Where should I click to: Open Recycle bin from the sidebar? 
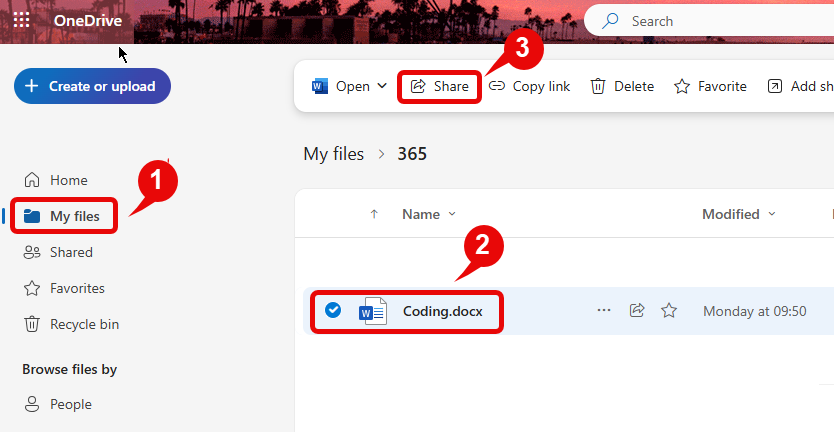[x=84, y=324]
